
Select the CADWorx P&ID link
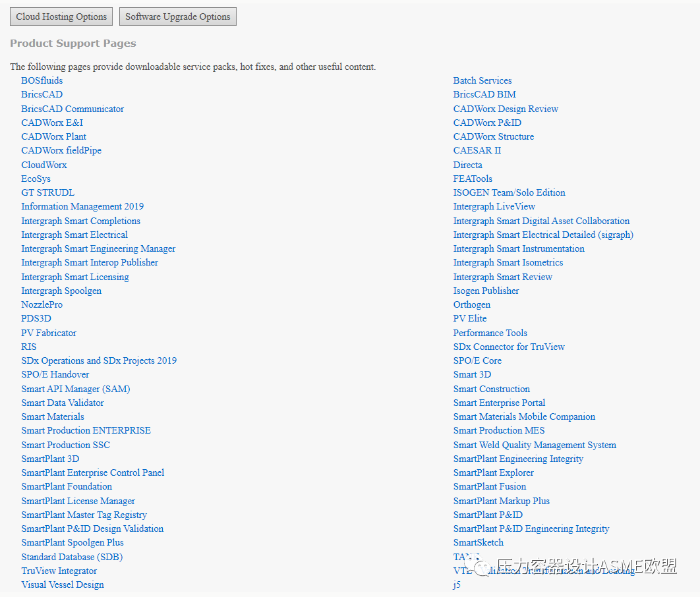(x=487, y=123)
